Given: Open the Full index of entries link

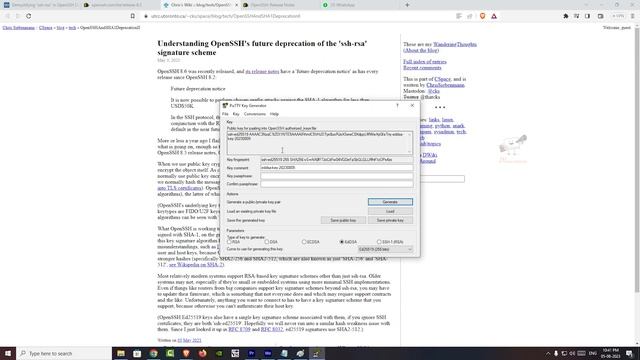Looking at the screenshot, I should pos(424,62).
